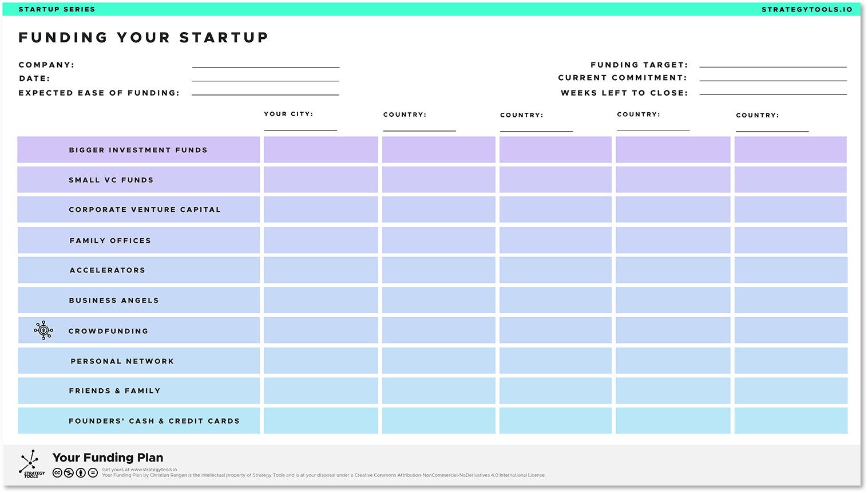Select the Weeks Left to Close line
This screenshot has width=868, height=493.
(x=772, y=93)
